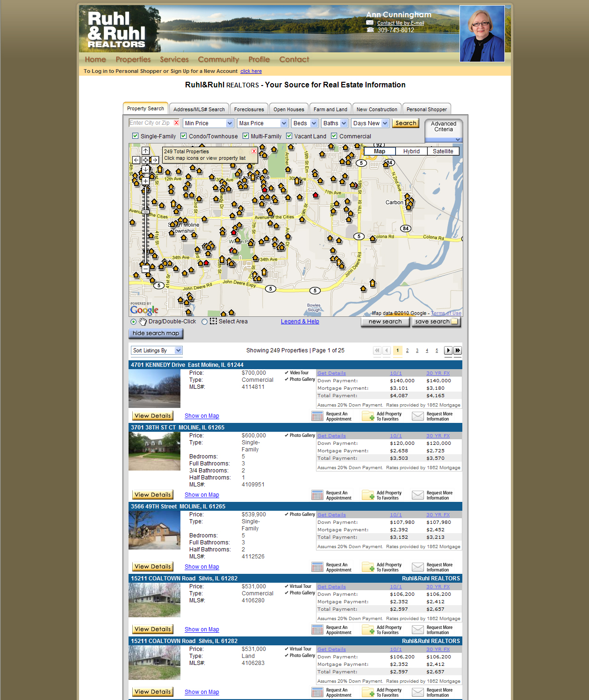Open the Farm and Land tab
This screenshot has width=589, height=700.
330,109
